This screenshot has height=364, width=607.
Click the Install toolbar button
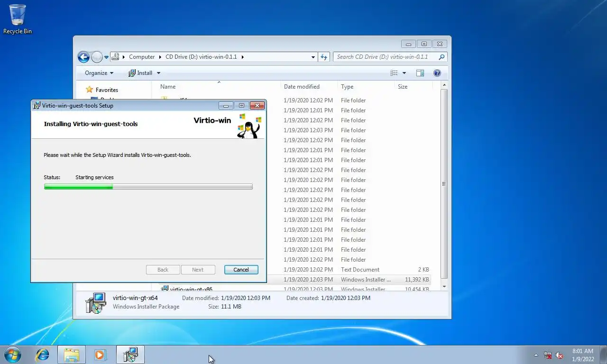[x=140, y=73]
